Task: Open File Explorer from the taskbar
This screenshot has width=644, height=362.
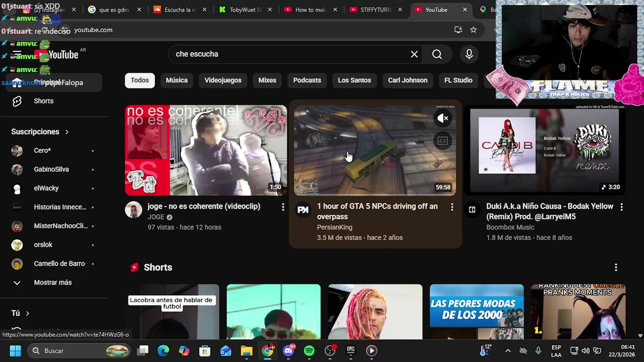Action: click(246, 351)
